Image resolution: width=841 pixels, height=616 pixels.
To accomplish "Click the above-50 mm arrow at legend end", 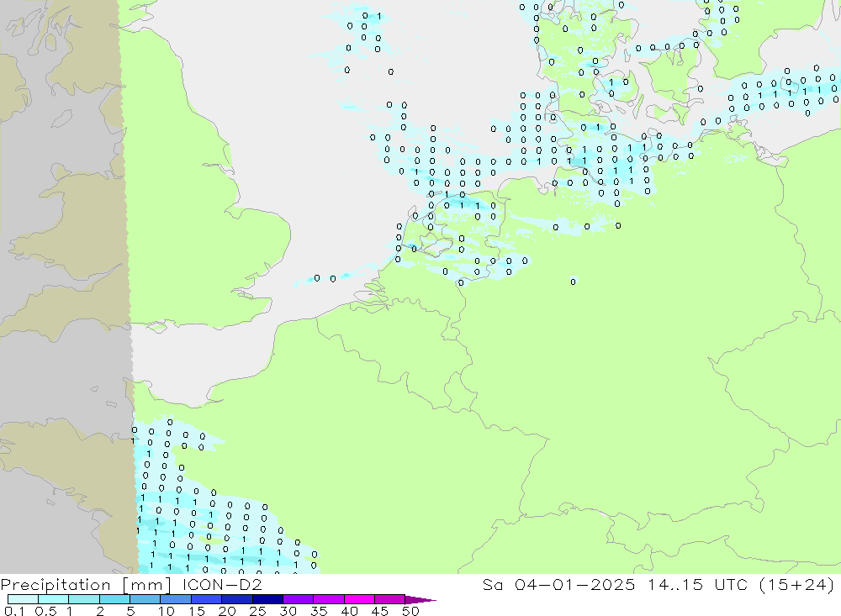I will [420, 600].
